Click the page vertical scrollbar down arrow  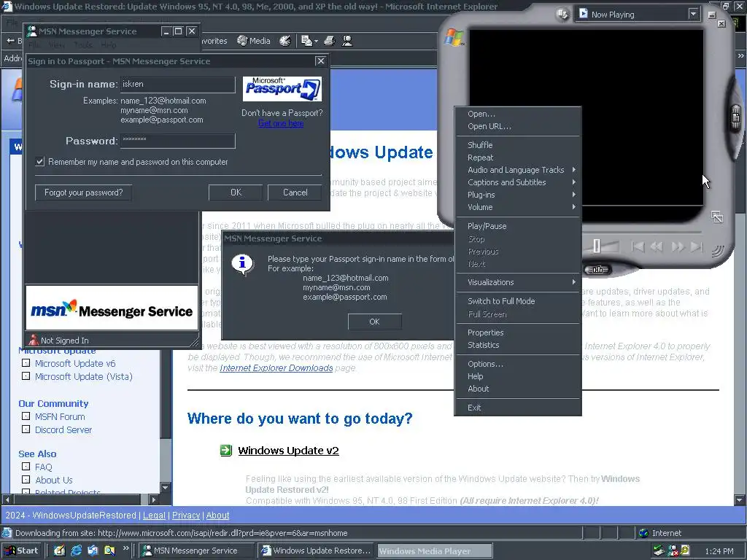click(x=740, y=500)
